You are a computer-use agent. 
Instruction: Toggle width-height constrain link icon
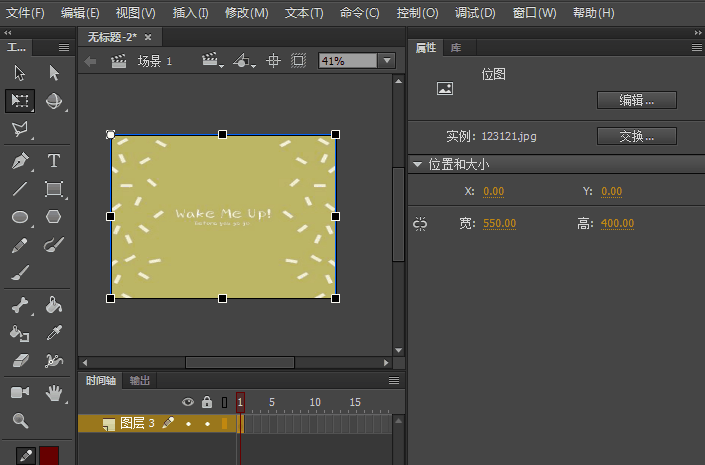[x=420, y=224]
